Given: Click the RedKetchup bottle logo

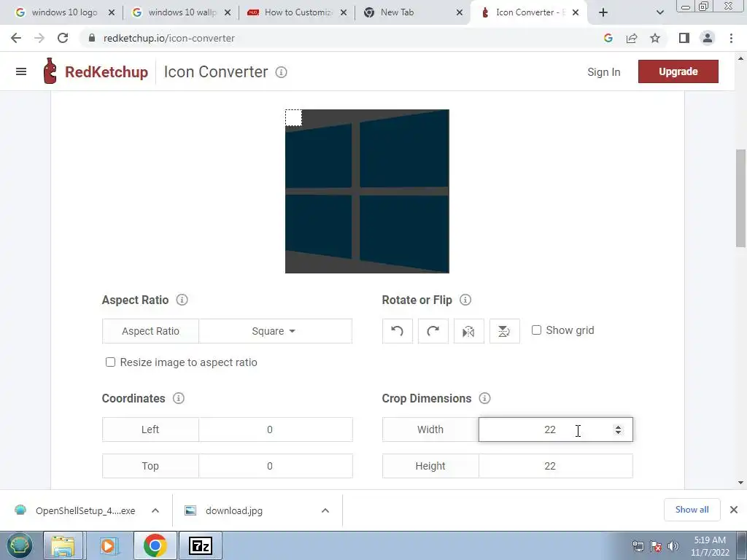Looking at the screenshot, I should coord(50,71).
